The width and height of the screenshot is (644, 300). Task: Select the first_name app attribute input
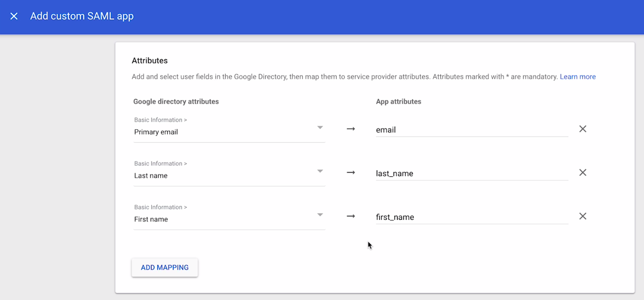pos(471,217)
